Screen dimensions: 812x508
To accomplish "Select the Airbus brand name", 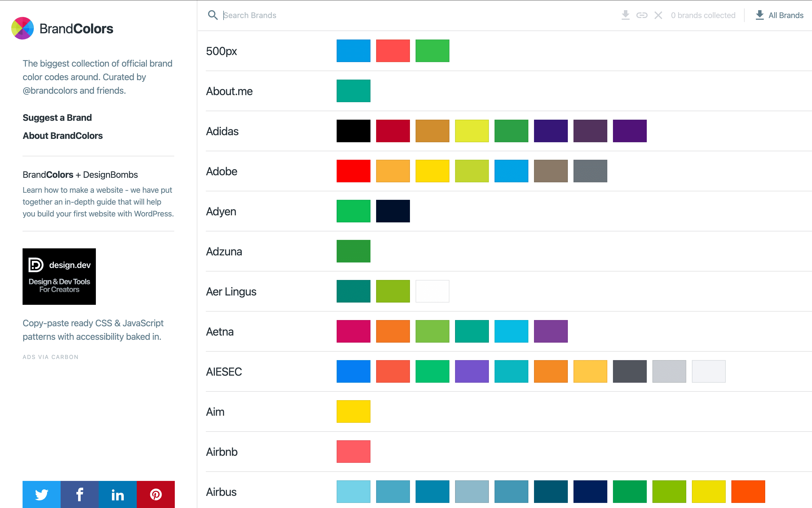I will click(x=221, y=492).
